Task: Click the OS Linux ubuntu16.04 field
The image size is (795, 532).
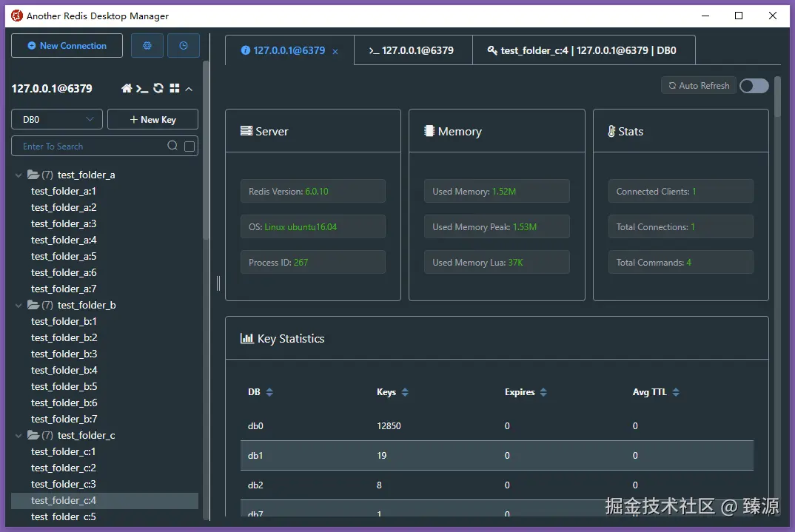Action: point(313,226)
